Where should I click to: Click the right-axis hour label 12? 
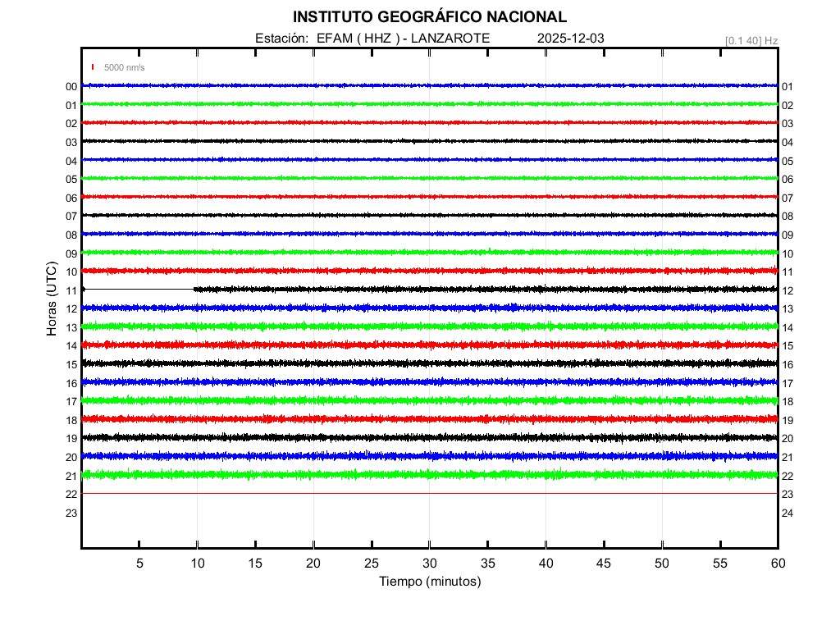pos(787,291)
